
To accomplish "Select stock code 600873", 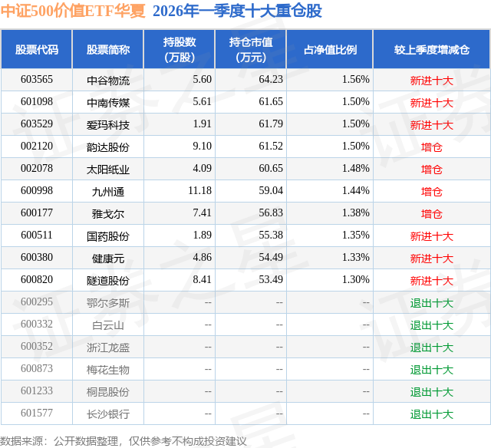I will [x=37, y=368].
